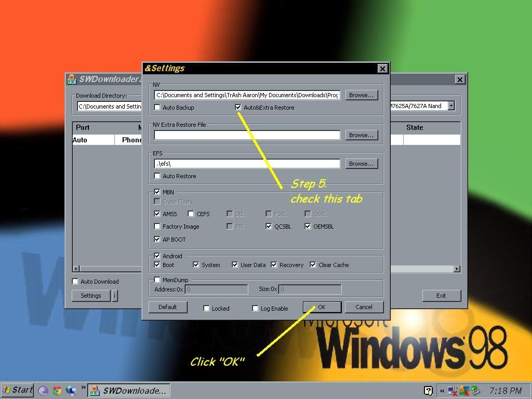Image resolution: width=532 pixels, height=399 pixels.
Task: Click the Port column header
Action: (83, 127)
